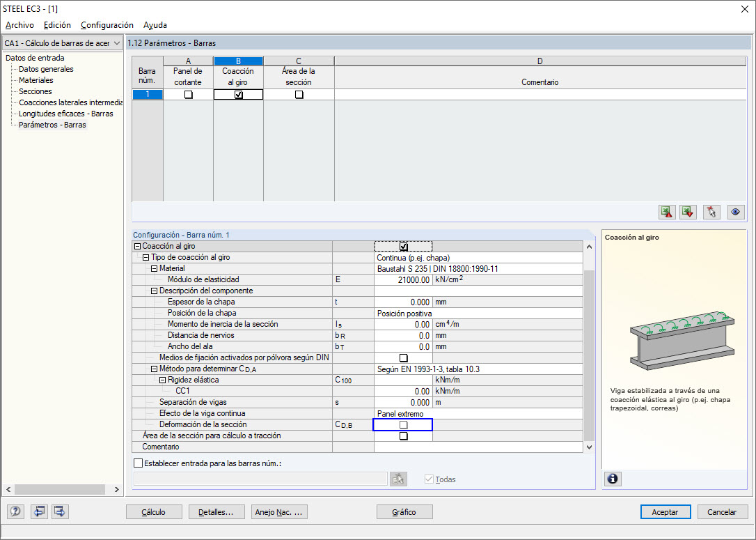Select Según EN 1993-1-3, tabla 10.3 cell
This screenshot has width=756, height=540.
click(478, 369)
